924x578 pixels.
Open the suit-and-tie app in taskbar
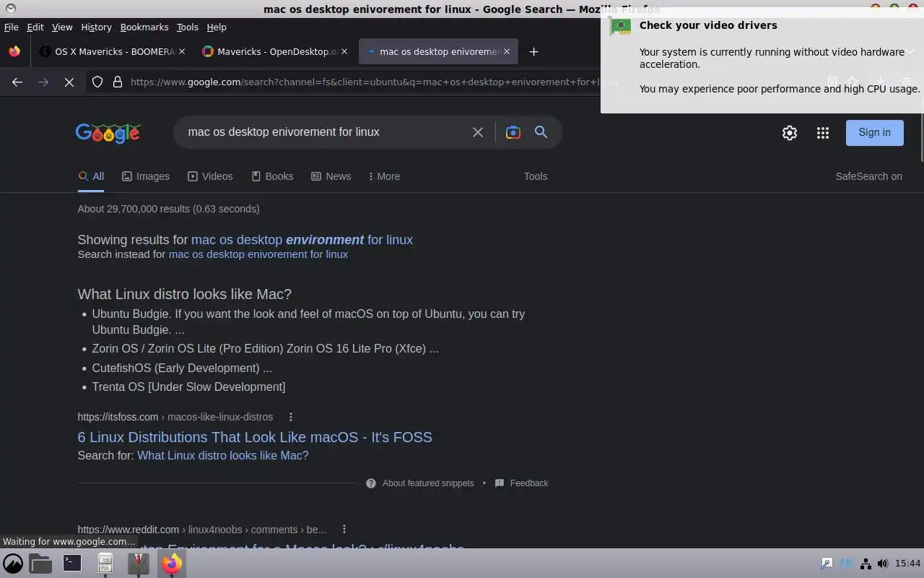[138, 564]
